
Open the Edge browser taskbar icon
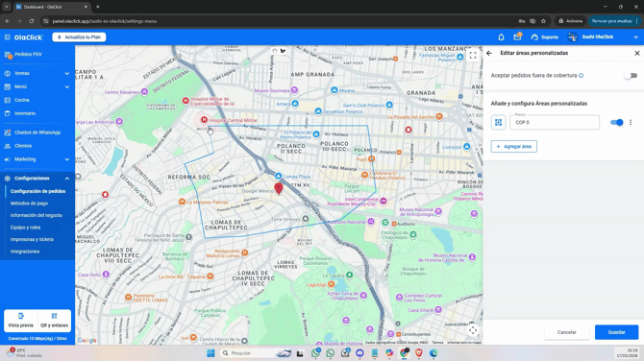click(x=433, y=353)
